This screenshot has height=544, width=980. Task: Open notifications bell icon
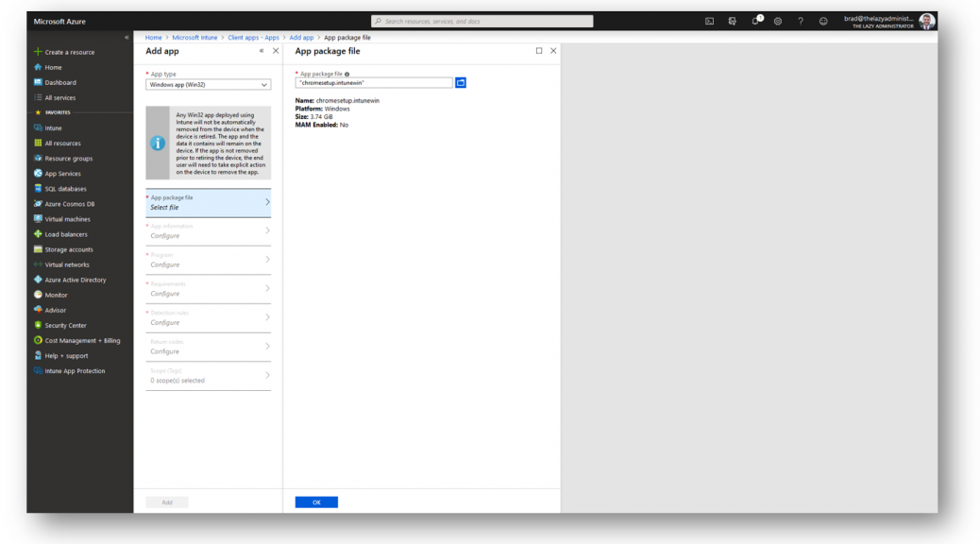click(x=755, y=21)
